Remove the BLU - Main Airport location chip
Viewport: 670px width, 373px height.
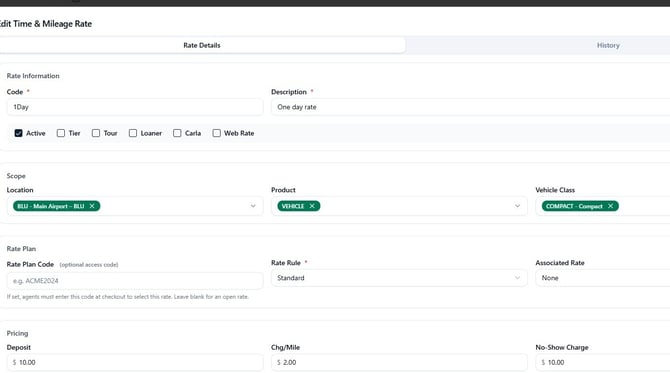[92, 206]
